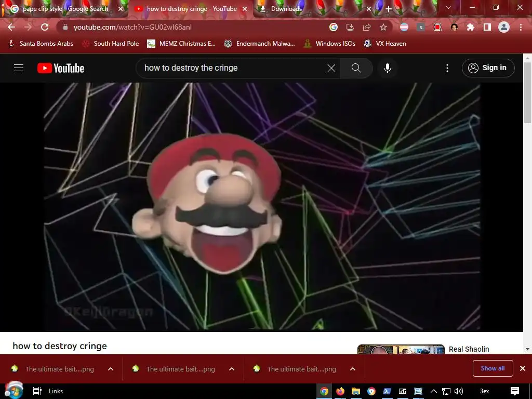Open MEMZ Christmas bookmark

[181, 44]
